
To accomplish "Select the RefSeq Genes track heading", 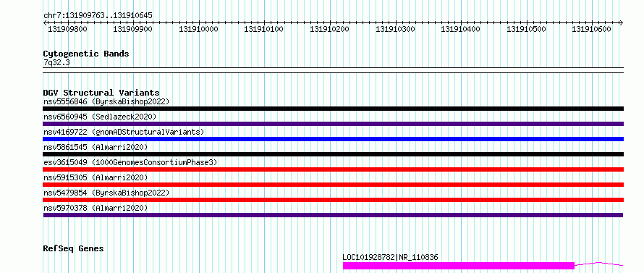I will click(x=73, y=249).
